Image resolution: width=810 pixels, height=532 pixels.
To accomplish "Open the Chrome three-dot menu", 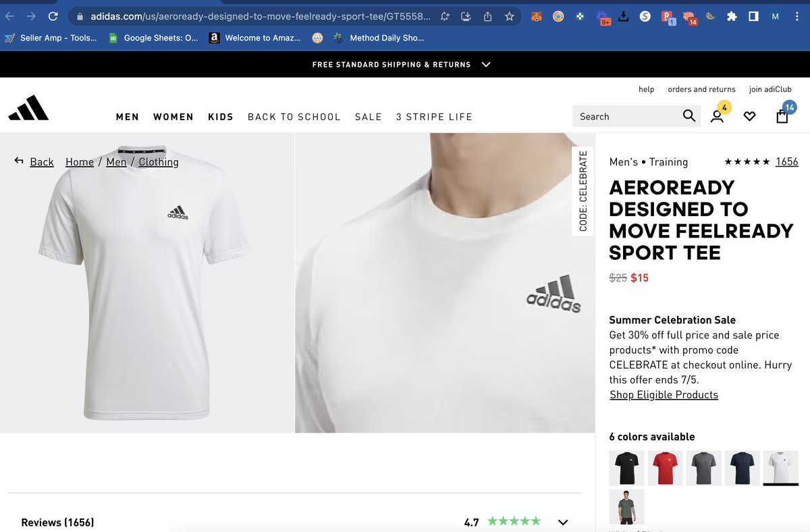I will pyautogui.click(x=796, y=16).
